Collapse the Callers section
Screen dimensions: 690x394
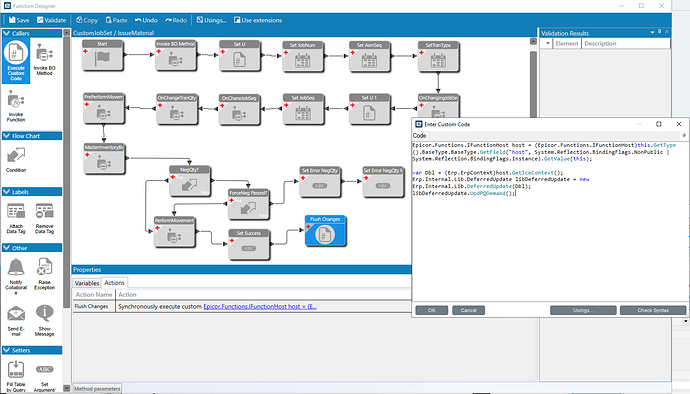(7, 33)
